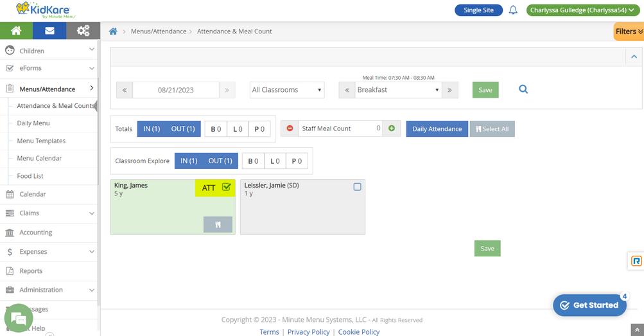Check the attendance box for Jamie Leissler

click(x=358, y=187)
